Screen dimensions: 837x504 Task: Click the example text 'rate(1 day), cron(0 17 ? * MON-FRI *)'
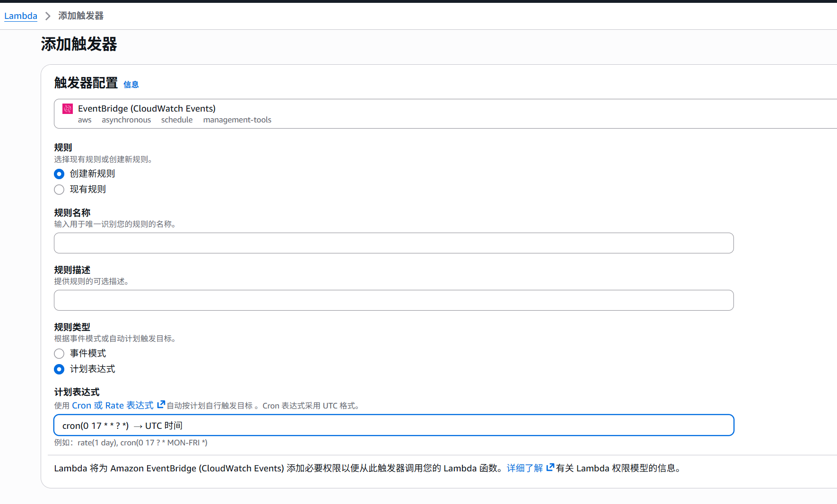pyautogui.click(x=142, y=443)
